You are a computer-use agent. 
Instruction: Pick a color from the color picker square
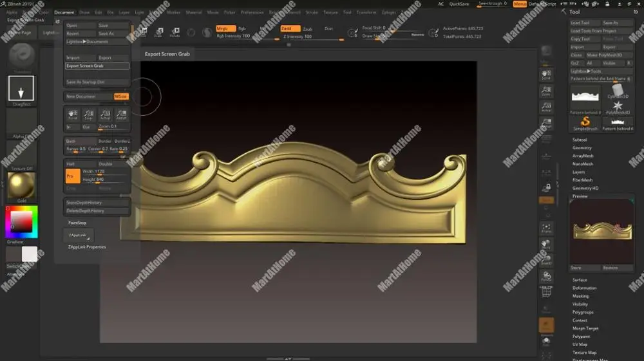pos(21,222)
